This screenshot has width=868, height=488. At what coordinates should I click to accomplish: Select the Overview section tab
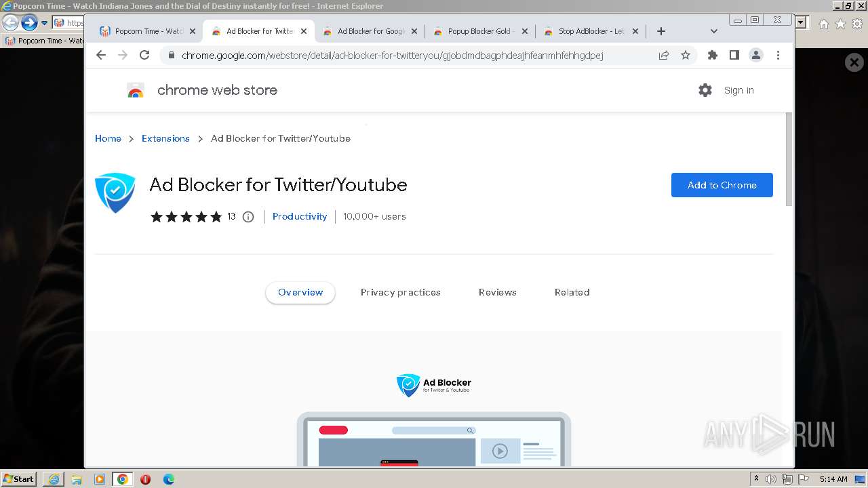click(x=300, y=293)
